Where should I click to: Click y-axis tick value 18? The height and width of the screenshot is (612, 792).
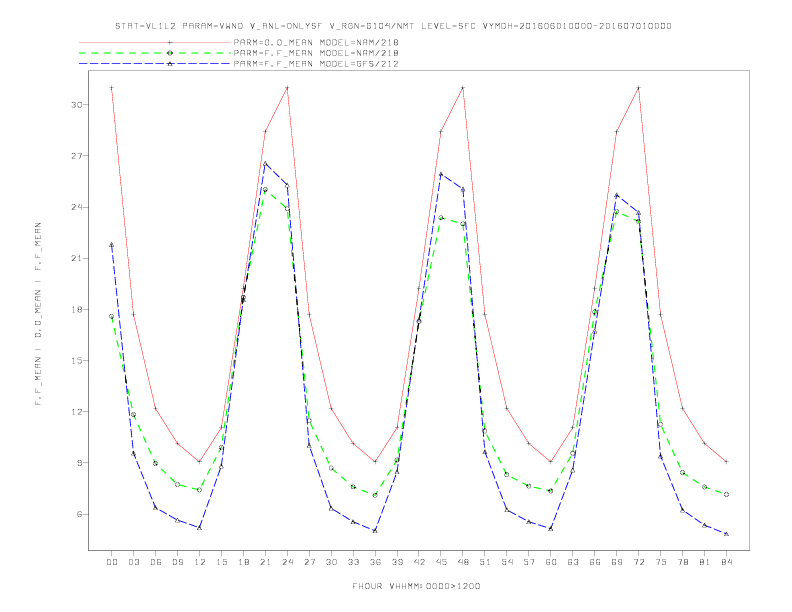76,310
